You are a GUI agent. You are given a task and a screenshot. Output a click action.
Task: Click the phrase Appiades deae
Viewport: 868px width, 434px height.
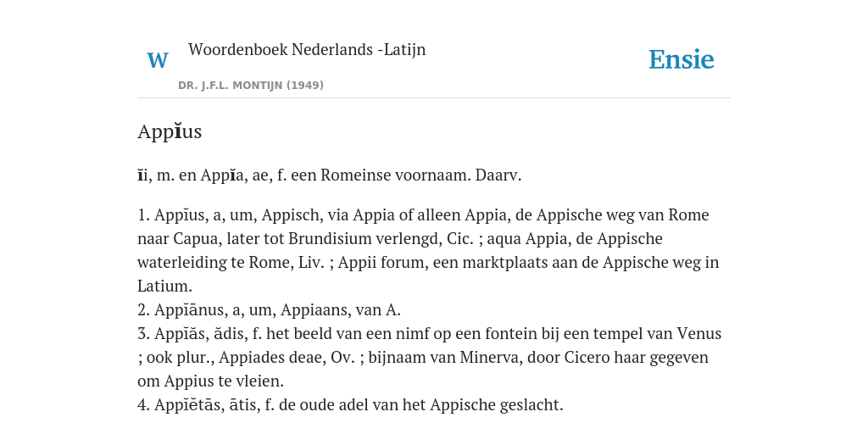point(272,358)
